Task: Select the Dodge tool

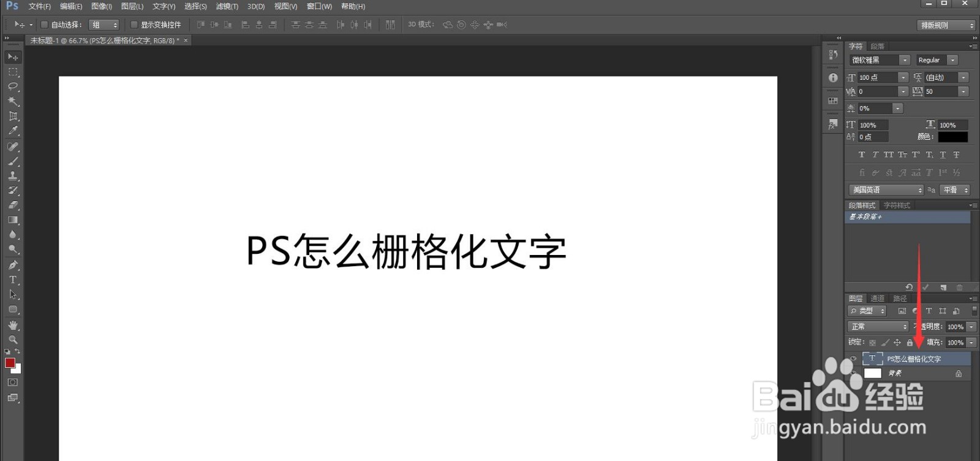Action: point(13,250)
